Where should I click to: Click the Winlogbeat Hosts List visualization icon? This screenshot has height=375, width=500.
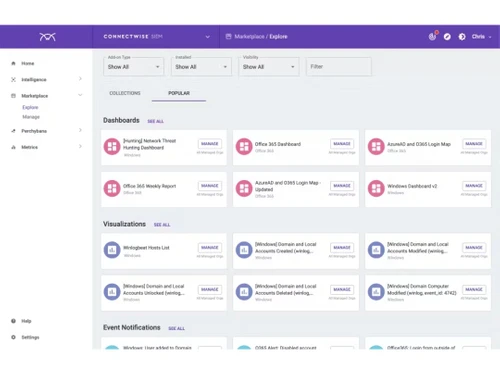pyautogui.click(x=112, y=250)
